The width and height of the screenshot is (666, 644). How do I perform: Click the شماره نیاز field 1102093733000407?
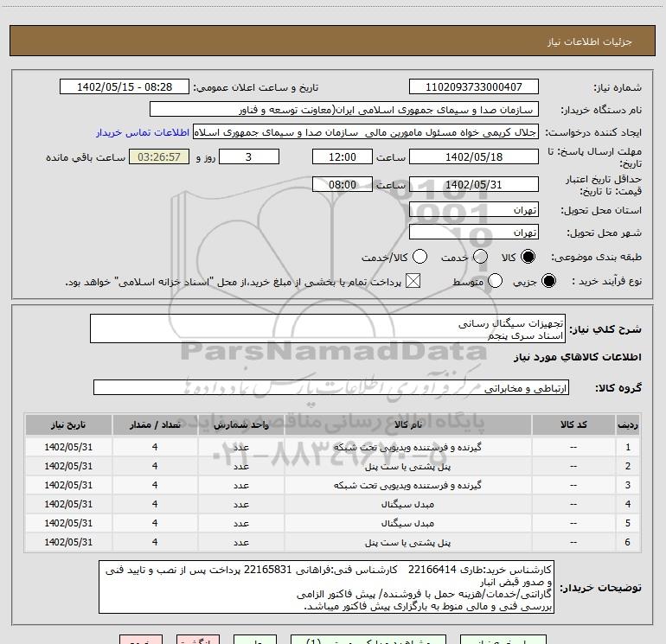[474, 87]
